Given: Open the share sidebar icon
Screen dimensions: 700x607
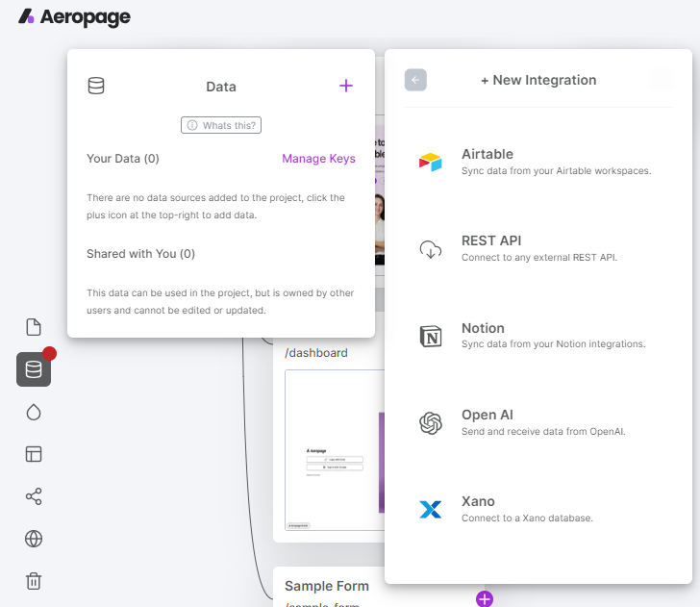Looking at the screenshot, I should tap(34, 496).
